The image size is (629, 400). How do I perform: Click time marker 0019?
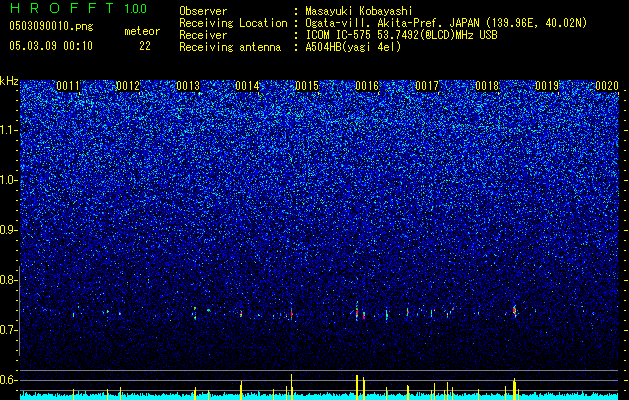pyautogui.click(x=547, y=86)
